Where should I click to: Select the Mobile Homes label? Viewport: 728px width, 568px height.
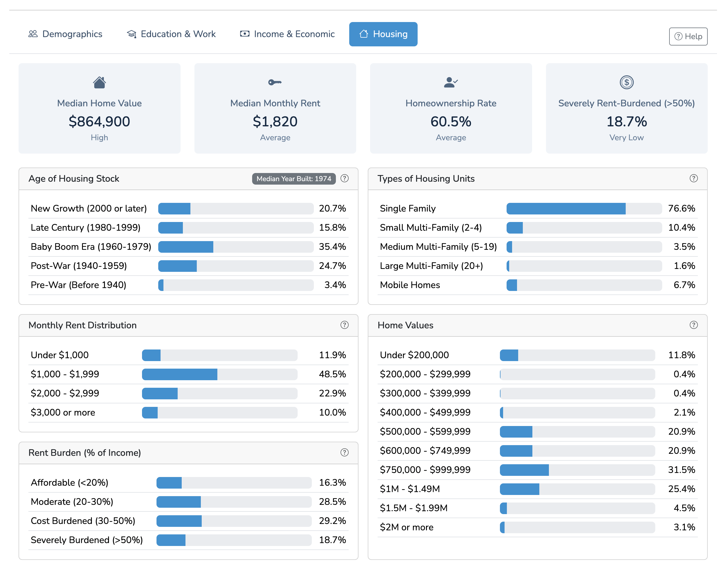pos(410,285)
